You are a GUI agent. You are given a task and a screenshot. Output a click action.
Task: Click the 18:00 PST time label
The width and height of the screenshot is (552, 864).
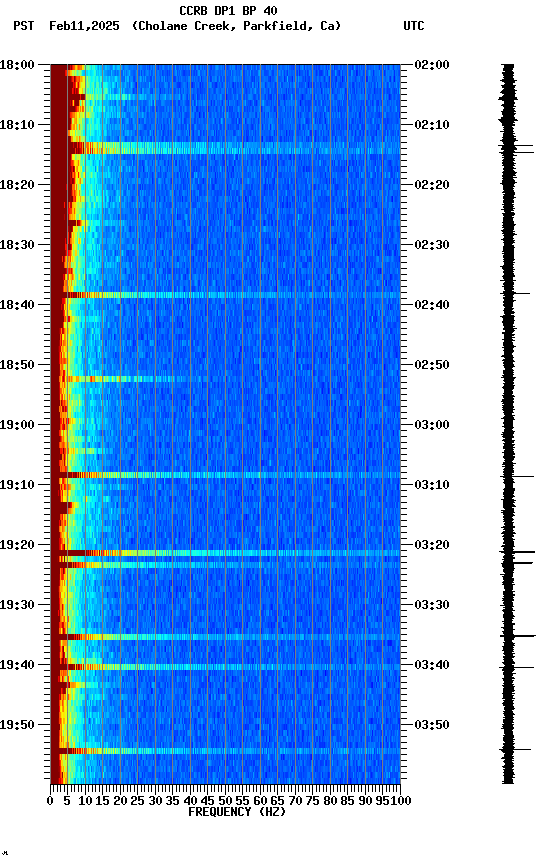click(17, 64)
